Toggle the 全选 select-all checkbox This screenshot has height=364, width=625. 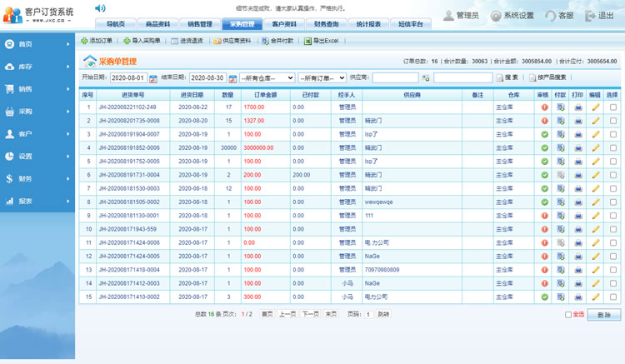click(x=568, y=315)
